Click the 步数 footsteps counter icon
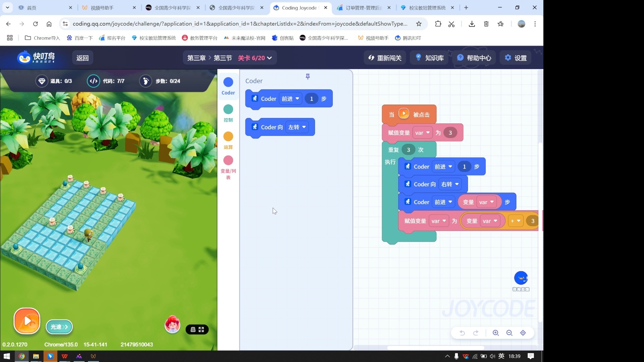The image size is (644, 362). coord(146,81)
